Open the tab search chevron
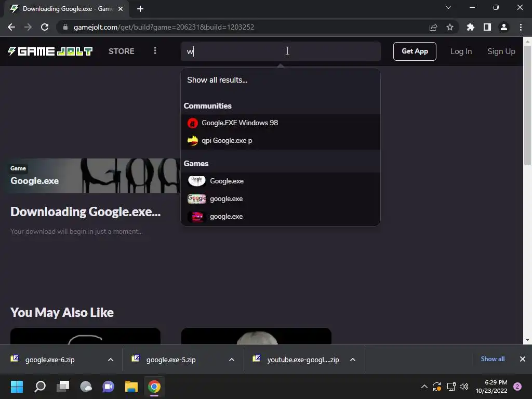Screen dimensions: 532x399 448,7
